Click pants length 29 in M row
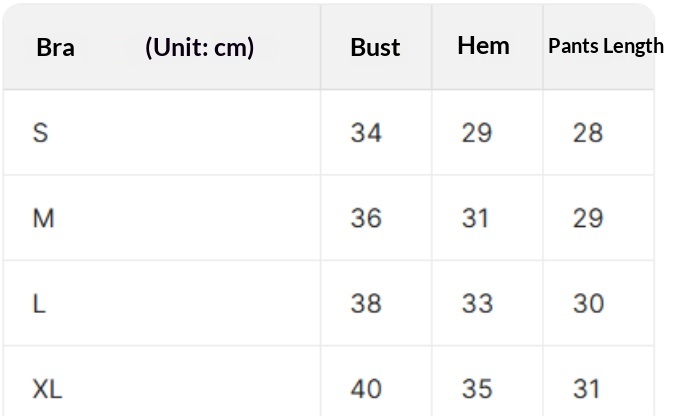Image resolution: width=677 pixels, height=416 pixels. coord(588,218)
